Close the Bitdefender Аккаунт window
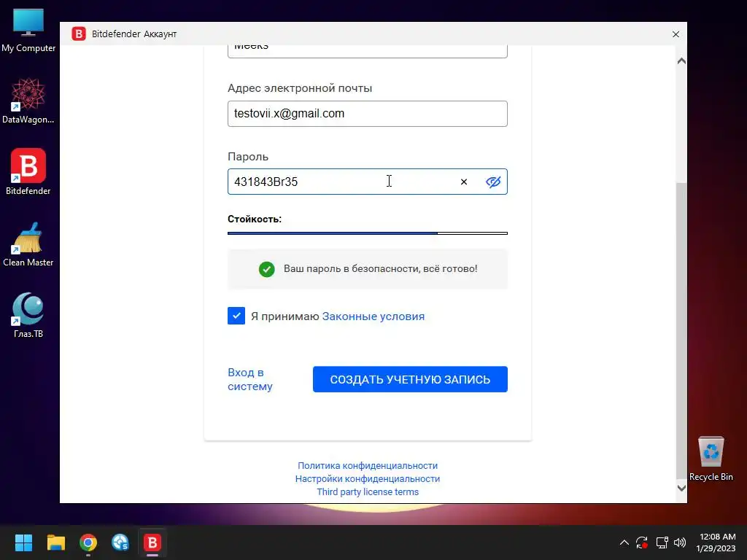Image resolution: width=747 pixels, height=560 pixels. 676,34
